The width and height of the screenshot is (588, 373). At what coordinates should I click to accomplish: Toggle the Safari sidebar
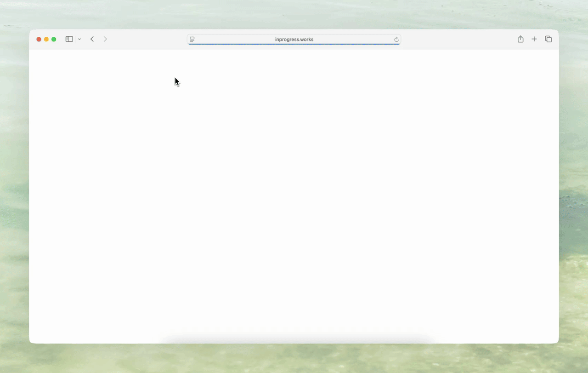pyautogui.click(x=69, y=39)
